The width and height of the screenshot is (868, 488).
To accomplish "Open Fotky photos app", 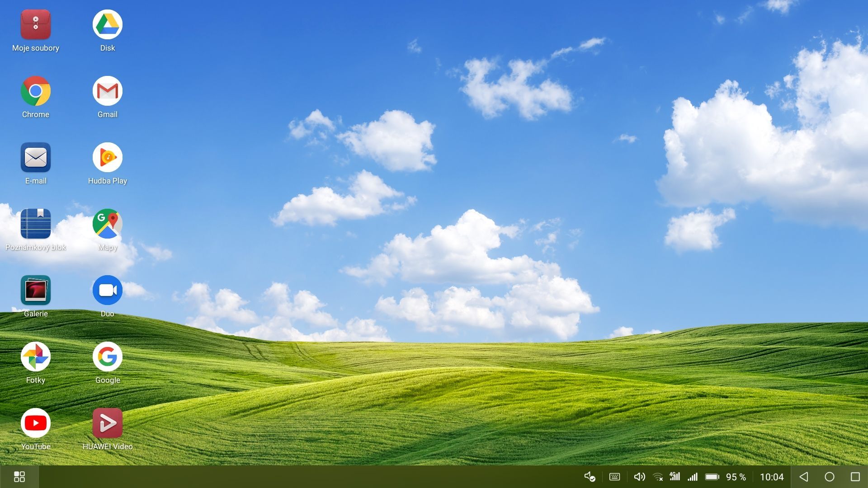I will click(x=36, y=357).
